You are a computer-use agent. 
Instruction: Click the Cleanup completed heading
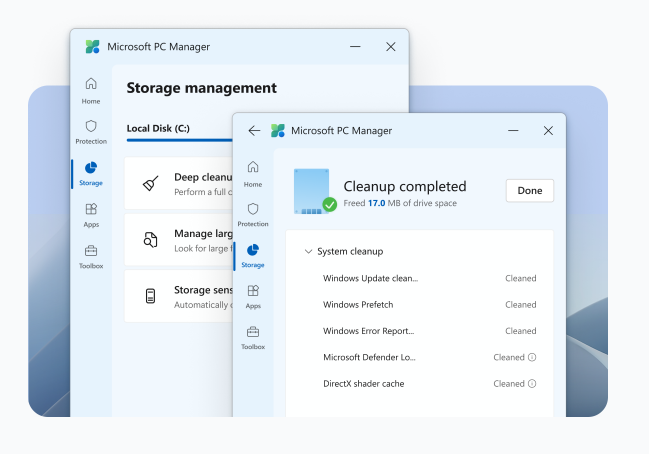click(x=405, y=186)
